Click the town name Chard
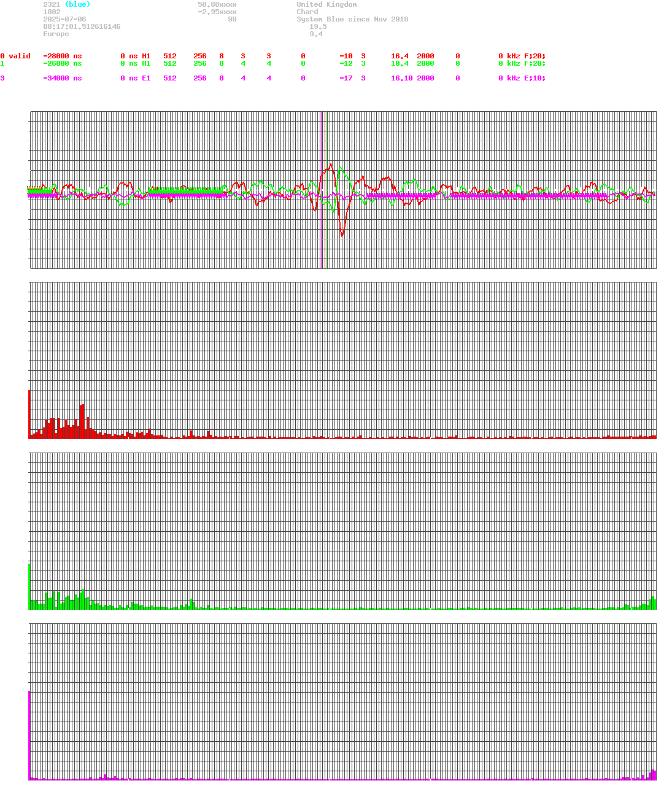This screenshot has width=672, height=794. click(307, 12)
